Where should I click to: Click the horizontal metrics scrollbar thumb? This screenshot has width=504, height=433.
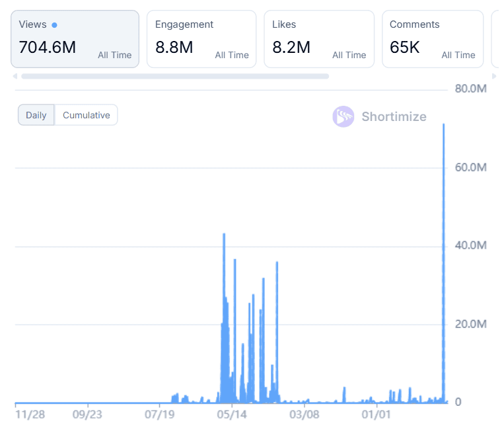click(x=175, y=77)
